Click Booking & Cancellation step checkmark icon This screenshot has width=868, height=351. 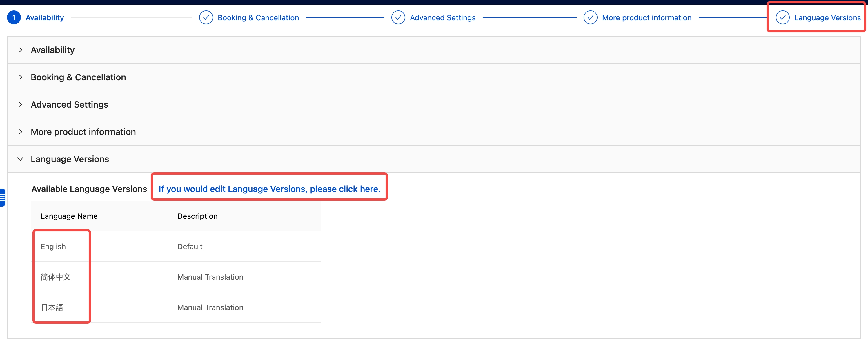coord(206,17)
